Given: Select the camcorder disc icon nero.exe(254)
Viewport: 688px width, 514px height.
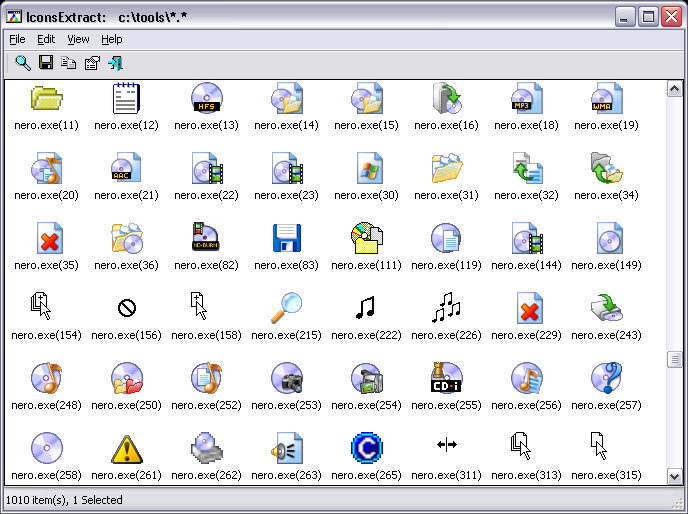Looking at the screenshot, I should (x=367, y=377).
